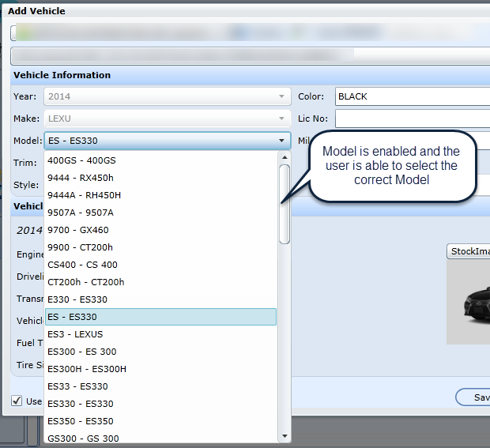
Task: Click the model list scrollbar thumb
Action: click(x=285, y=204)
